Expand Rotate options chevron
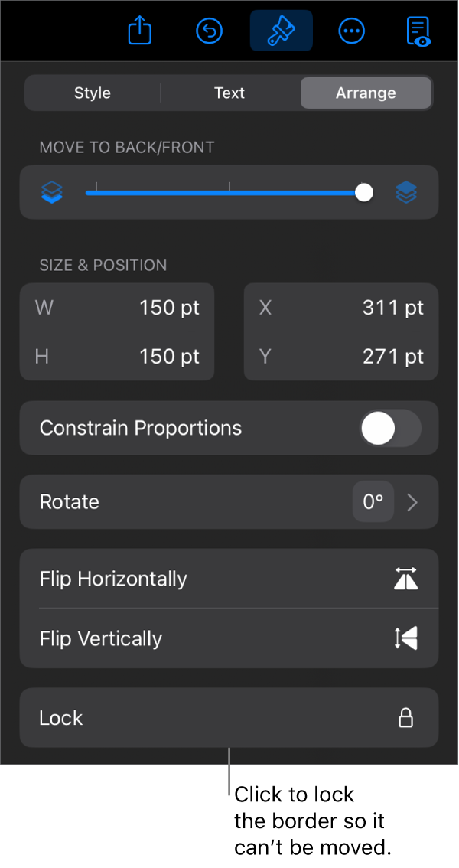This screenshot has width=459, height=868. click(412, 502)
